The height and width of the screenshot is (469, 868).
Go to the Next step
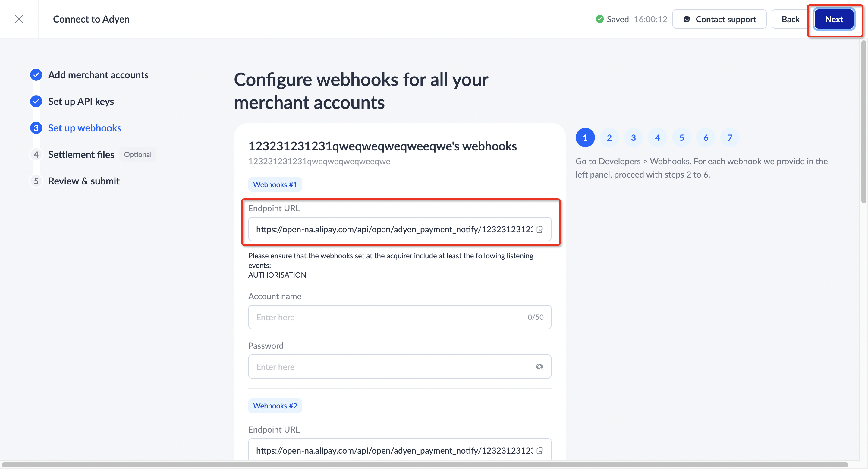(x=834, y=19)
